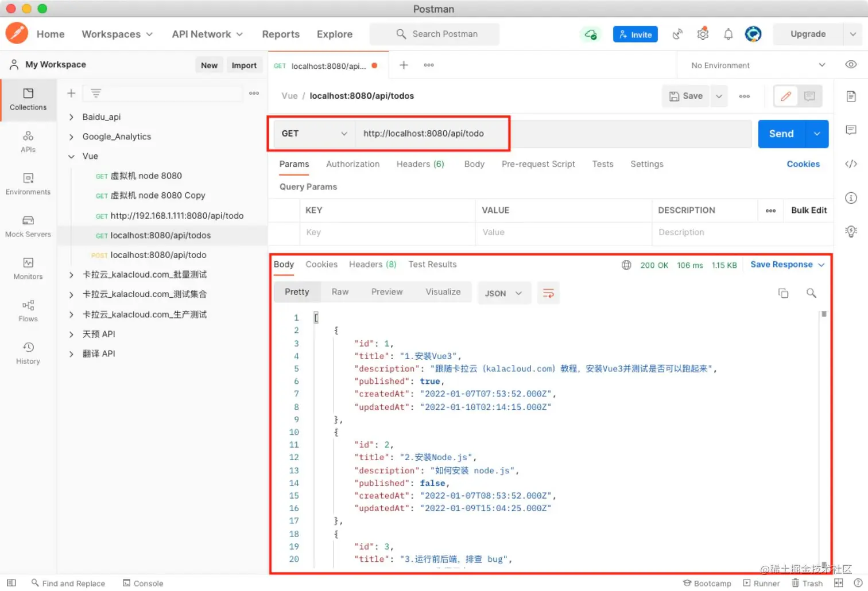Viewport: 868px width, 591px height.
Task: Click the Invite button
Action: click(635, 34)
